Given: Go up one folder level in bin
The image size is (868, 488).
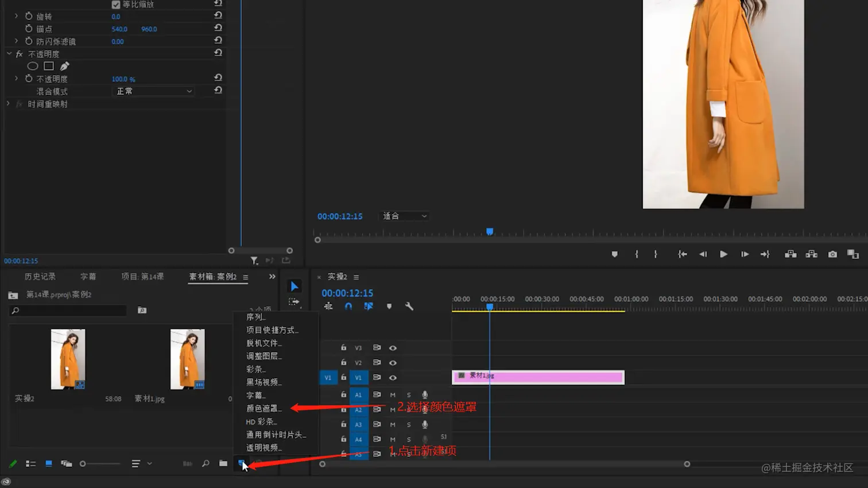Looking at the screenshot, I should point(13,295).
